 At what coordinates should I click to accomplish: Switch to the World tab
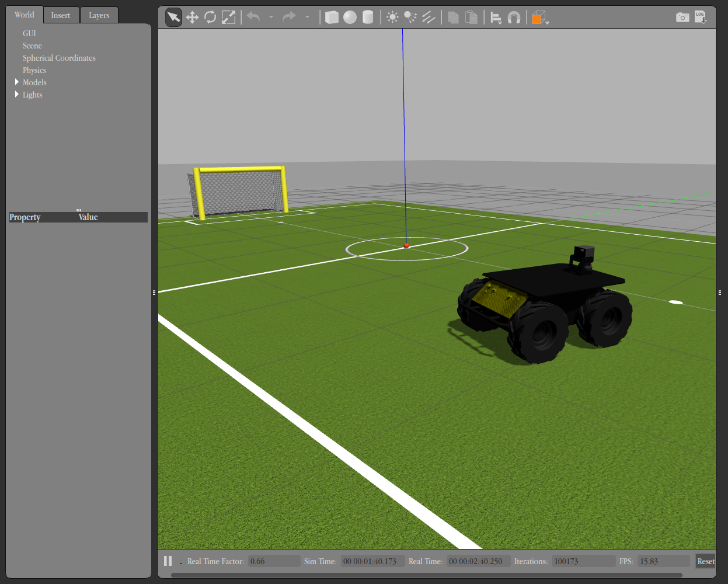click(x=25, y=15)
